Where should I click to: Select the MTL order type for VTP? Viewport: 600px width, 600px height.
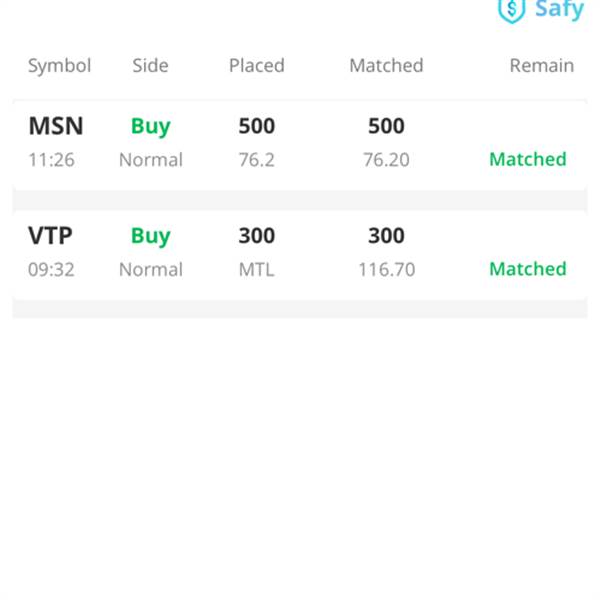[257, 269]
